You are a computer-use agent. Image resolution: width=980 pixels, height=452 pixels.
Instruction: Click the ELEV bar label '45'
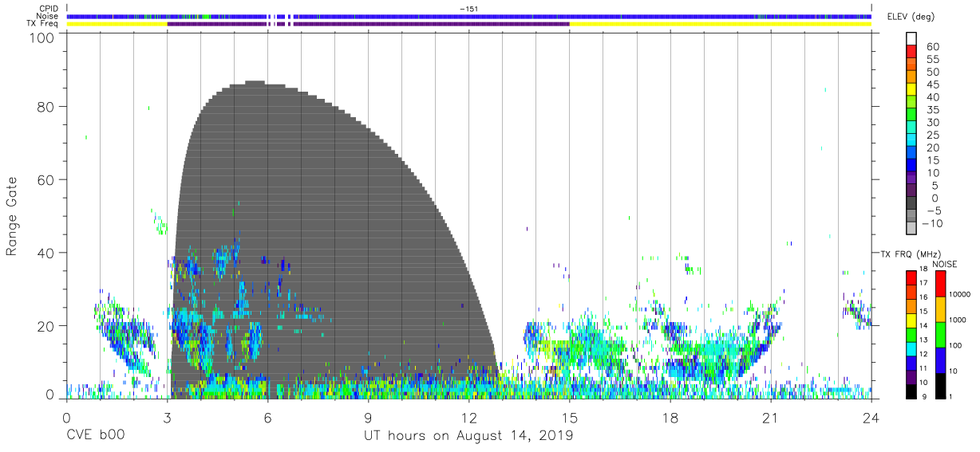click(x=932, y=85)
